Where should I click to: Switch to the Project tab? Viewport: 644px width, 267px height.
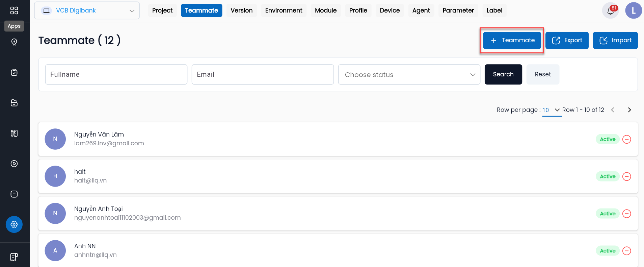[x=162, y=10]
